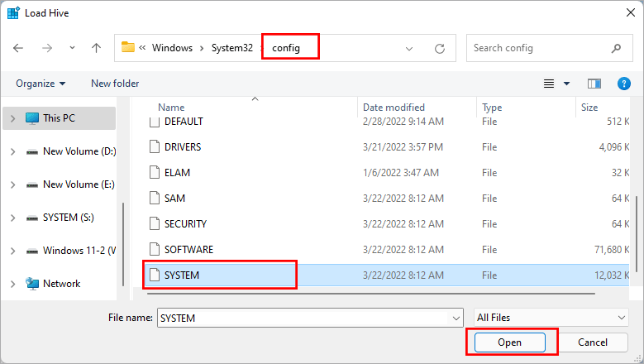644x364 pixels.
Task: Select This PC in navigation pane
Action: pos(60,118)
